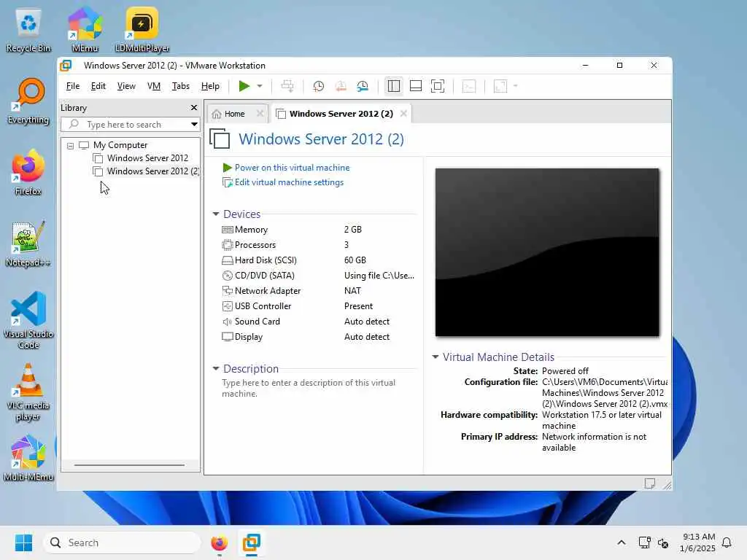The height and width of the screenshot is (560, 747).
Task: Show hidden system tray icons
Action: [x=622, y=542]
